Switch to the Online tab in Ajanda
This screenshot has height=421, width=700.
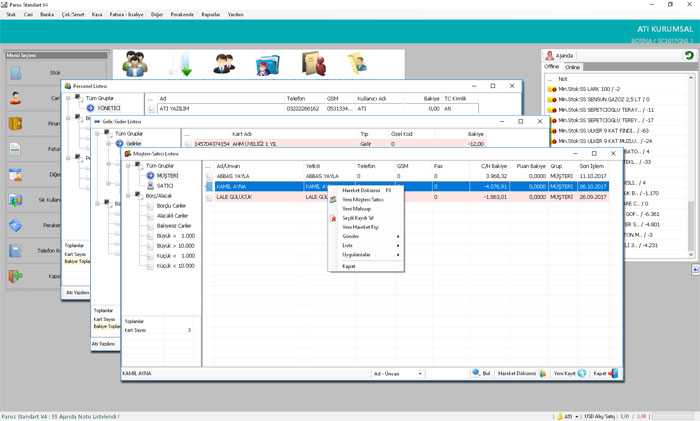pos(573,67)
